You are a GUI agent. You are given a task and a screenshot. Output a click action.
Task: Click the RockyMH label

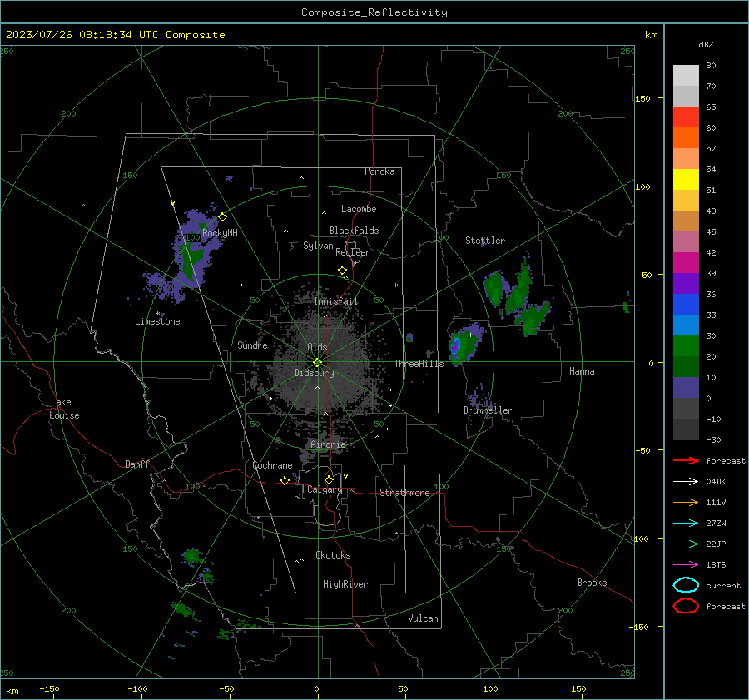point(220,233)
